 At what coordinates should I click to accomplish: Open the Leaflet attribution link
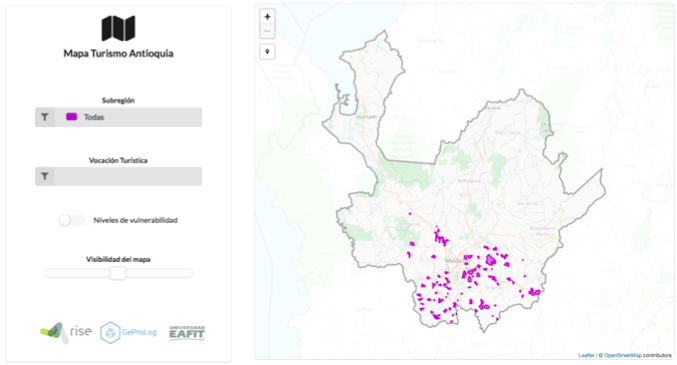586,355
